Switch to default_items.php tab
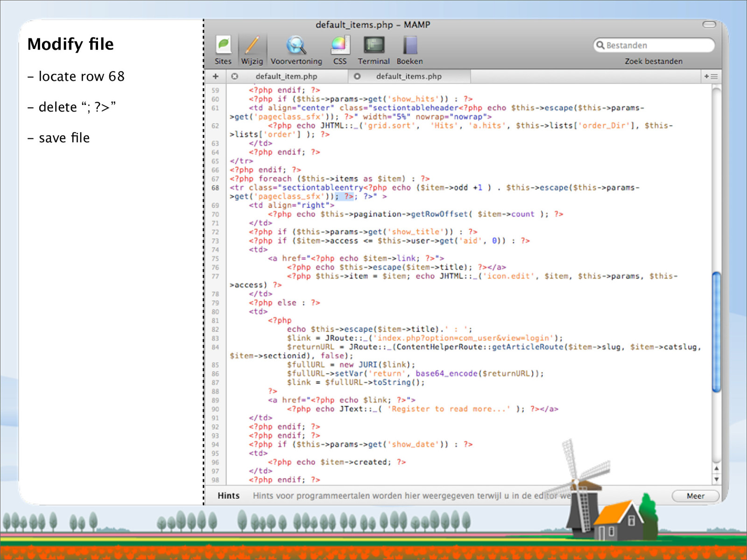 point(409,76)
